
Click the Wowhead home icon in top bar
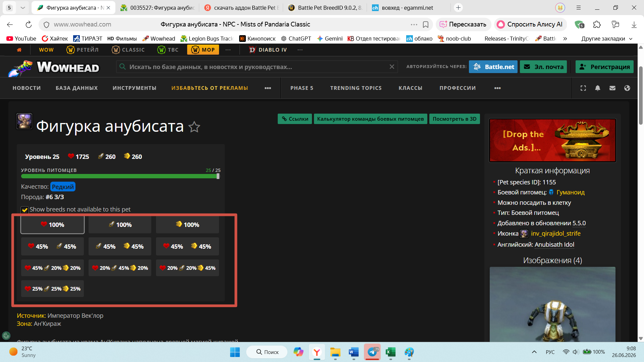click(x=19, y=50)
